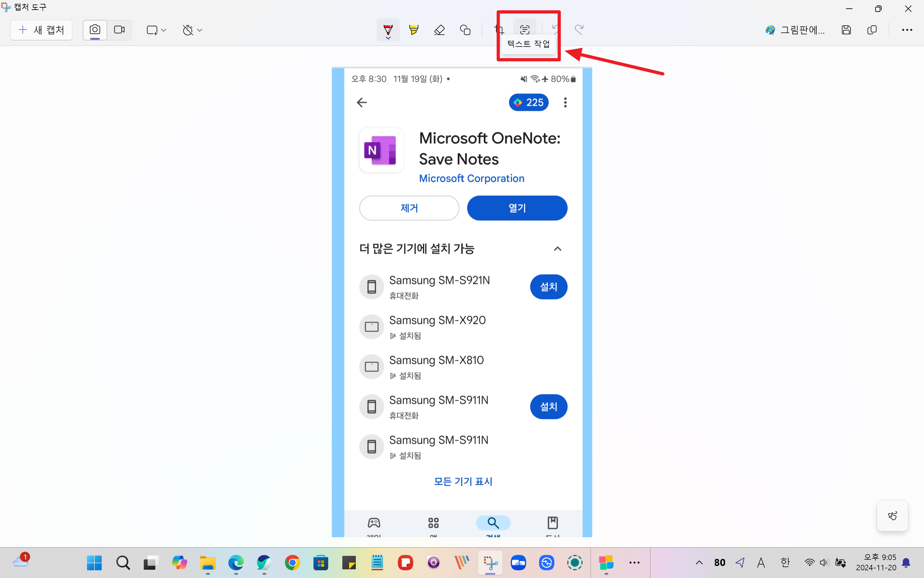Redo the last undone edit

click(x=579, y=30)
